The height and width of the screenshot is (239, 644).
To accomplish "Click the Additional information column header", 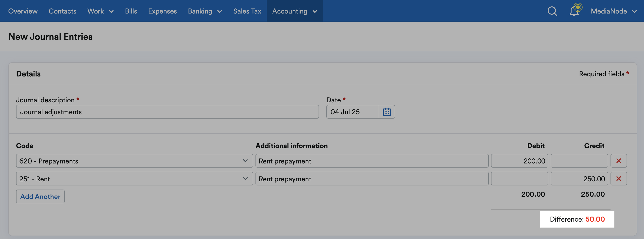I will [291, 146].
